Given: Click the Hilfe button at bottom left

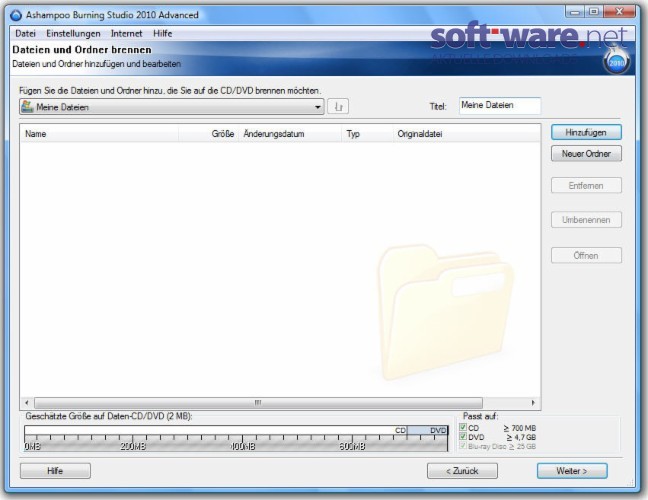Looking at the screenshot, I should click(55, 471).
